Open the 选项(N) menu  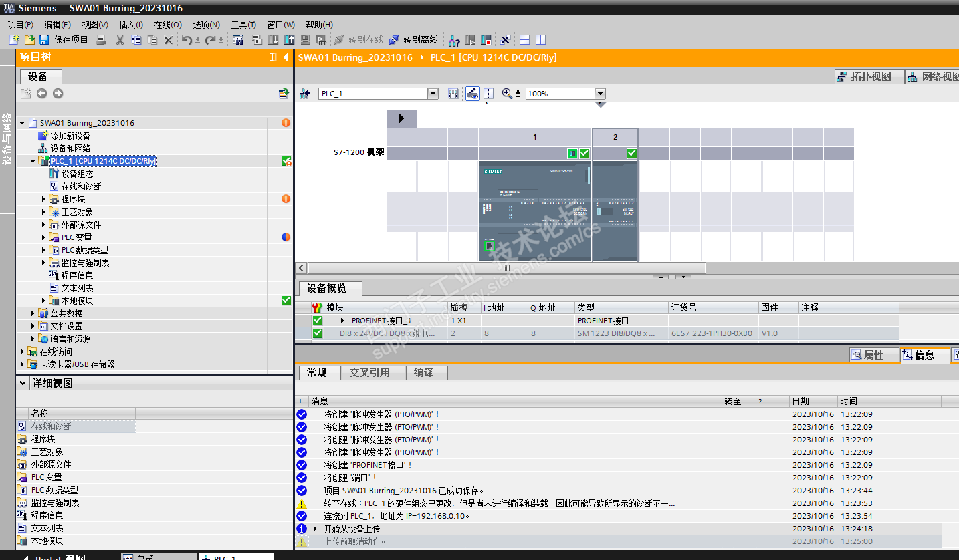[x=206, y=25]
